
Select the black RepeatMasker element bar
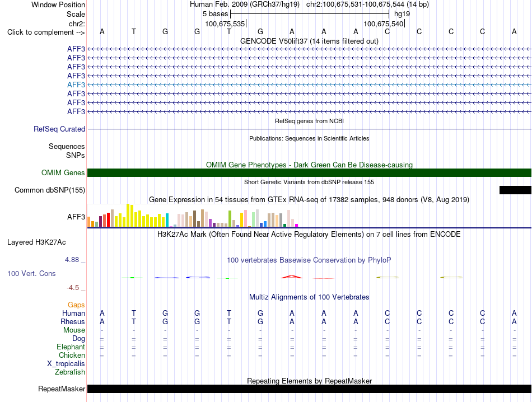[309, 389]
